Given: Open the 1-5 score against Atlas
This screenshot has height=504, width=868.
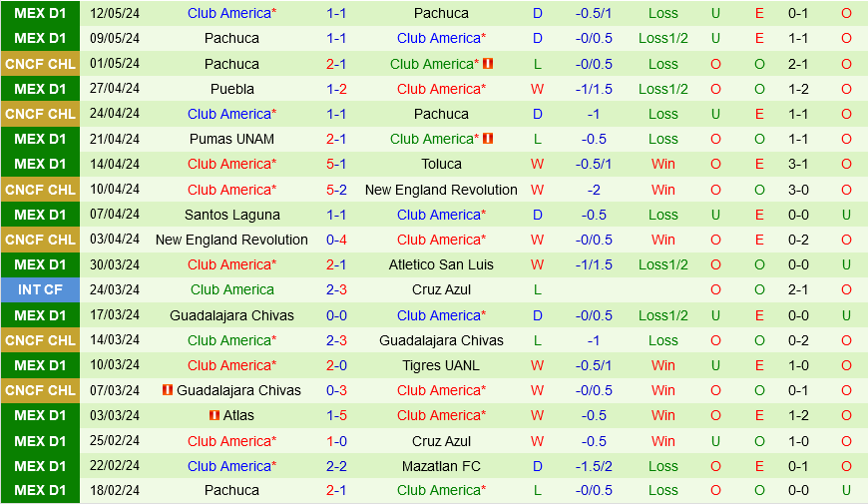Looking at the screenshot, I should pos(336,415).
